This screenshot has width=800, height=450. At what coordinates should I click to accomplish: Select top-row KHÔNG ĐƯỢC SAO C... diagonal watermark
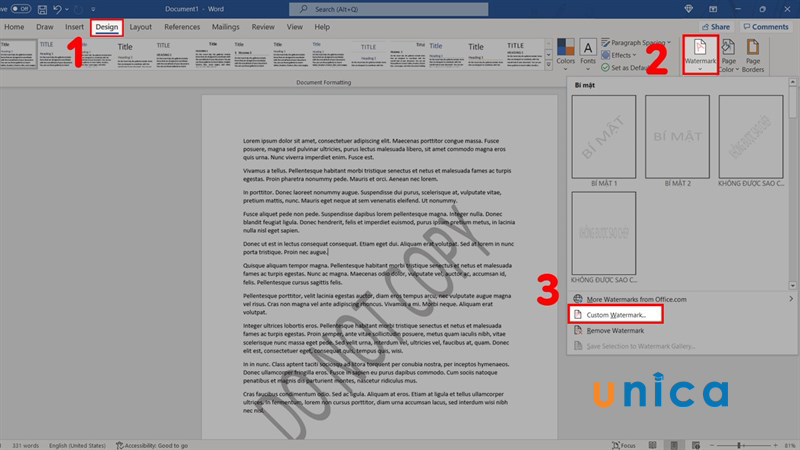coord(751,137)
